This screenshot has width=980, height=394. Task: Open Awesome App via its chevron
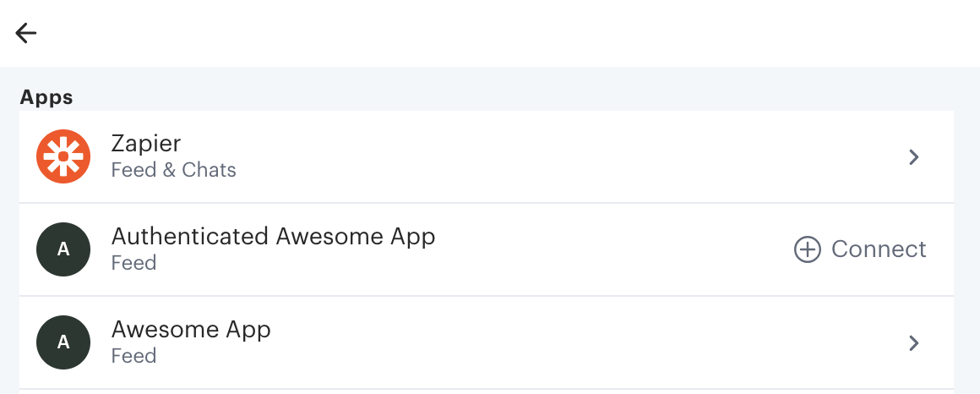coord(914,342)
